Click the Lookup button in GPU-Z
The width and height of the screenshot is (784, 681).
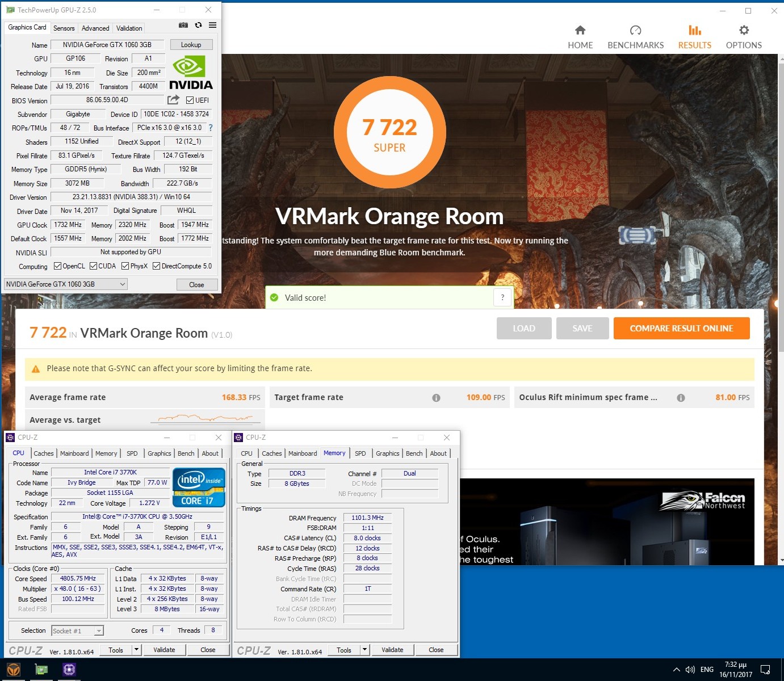[x=191, y=45]
